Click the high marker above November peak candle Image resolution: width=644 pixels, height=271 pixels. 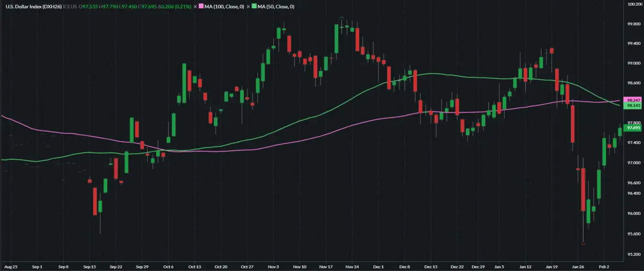pos(341,18)
